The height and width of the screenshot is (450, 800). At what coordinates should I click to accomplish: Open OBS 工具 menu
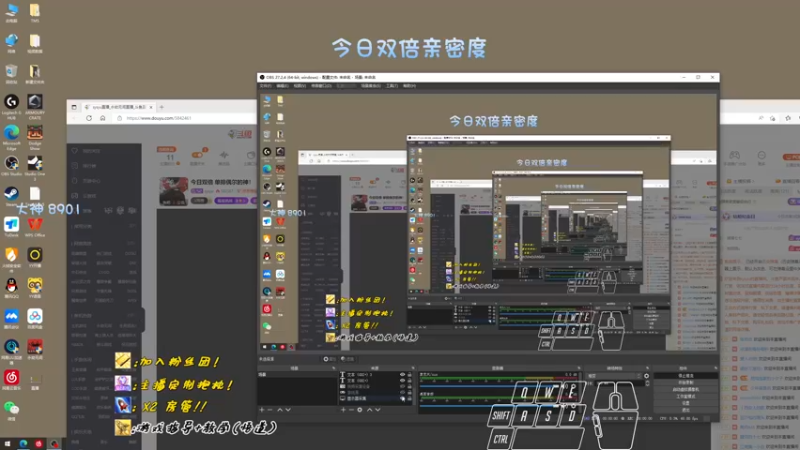(392, 86)
